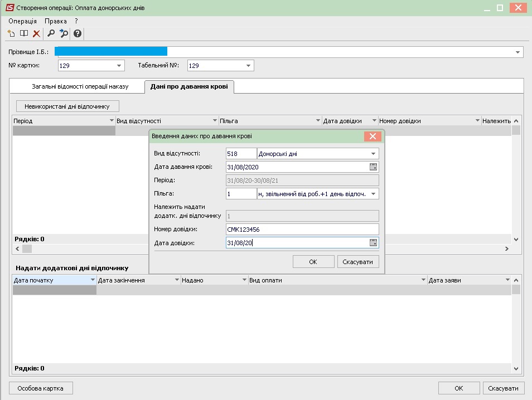This screenshot has width=532, height=400.
Task: Expand the Прізвище І.Б. dropdown
Action: (x=518, y=52)
